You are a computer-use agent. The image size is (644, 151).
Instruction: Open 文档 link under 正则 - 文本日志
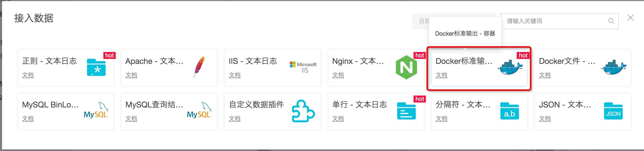point(28,75)
